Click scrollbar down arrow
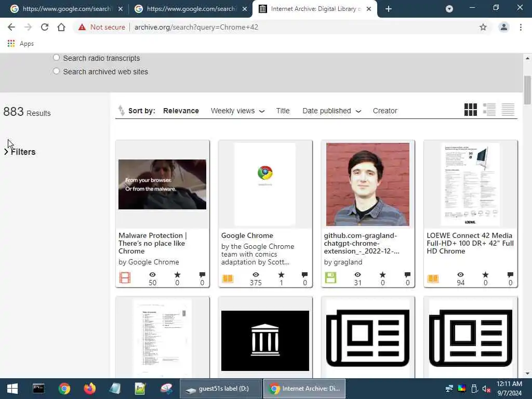Screen dimensions: 532x399 point(527,374)
